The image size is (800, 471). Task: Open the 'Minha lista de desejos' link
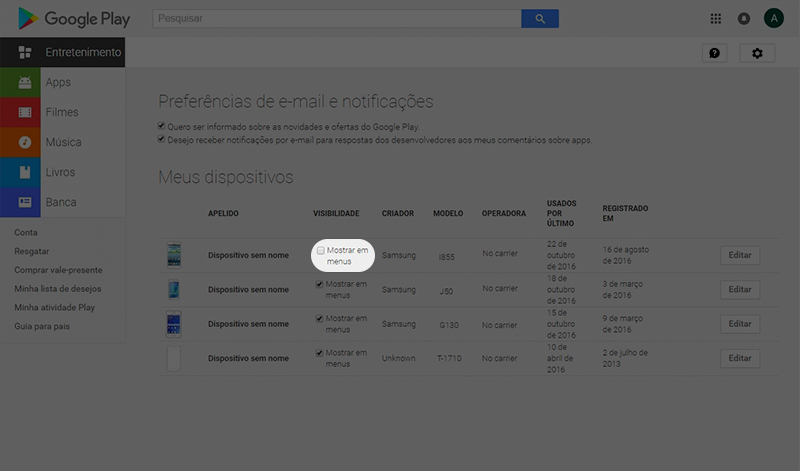tap(57, 289)
